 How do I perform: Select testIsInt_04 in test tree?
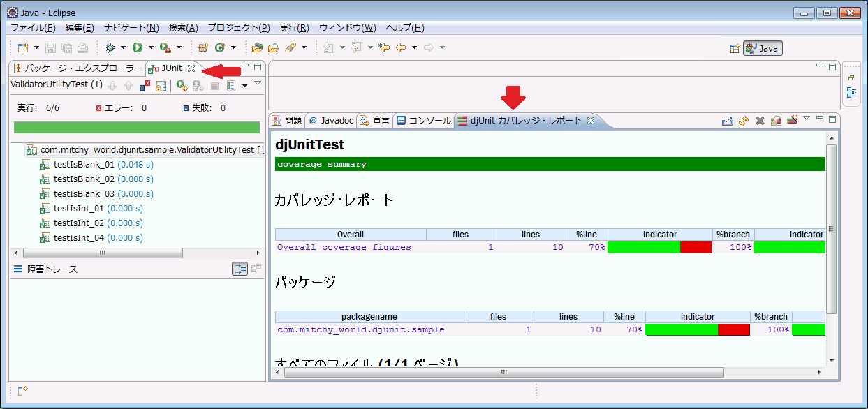pyautogui.click(x=91, y=238)
